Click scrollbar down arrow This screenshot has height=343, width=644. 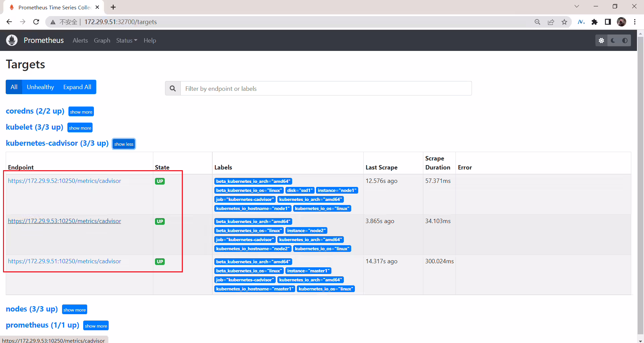[x=640, y=341]
